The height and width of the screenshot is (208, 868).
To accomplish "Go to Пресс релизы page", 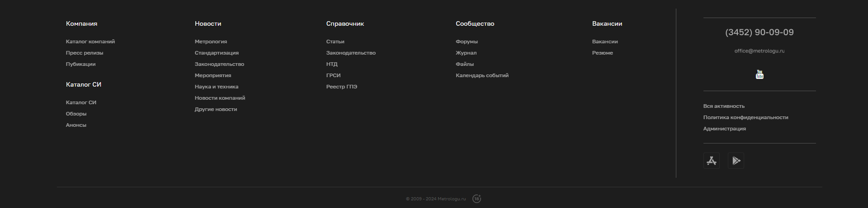I will [x=85, y=53].
